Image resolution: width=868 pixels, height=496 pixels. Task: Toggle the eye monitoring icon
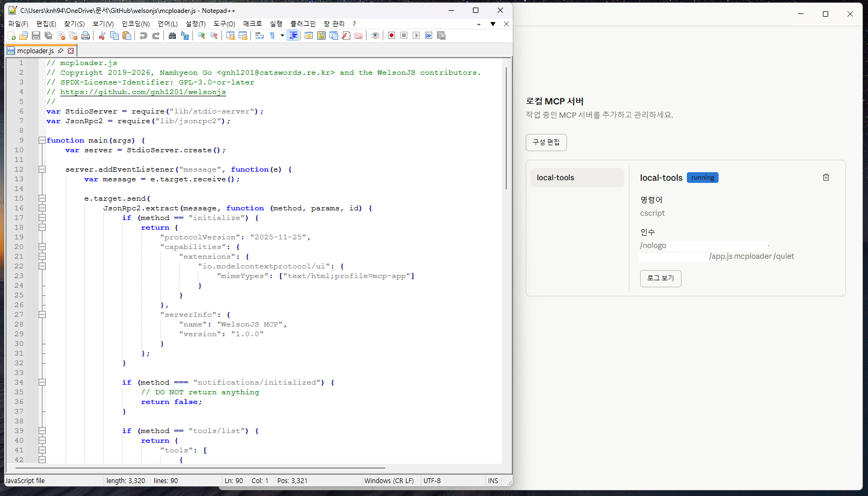coord(375,36)
